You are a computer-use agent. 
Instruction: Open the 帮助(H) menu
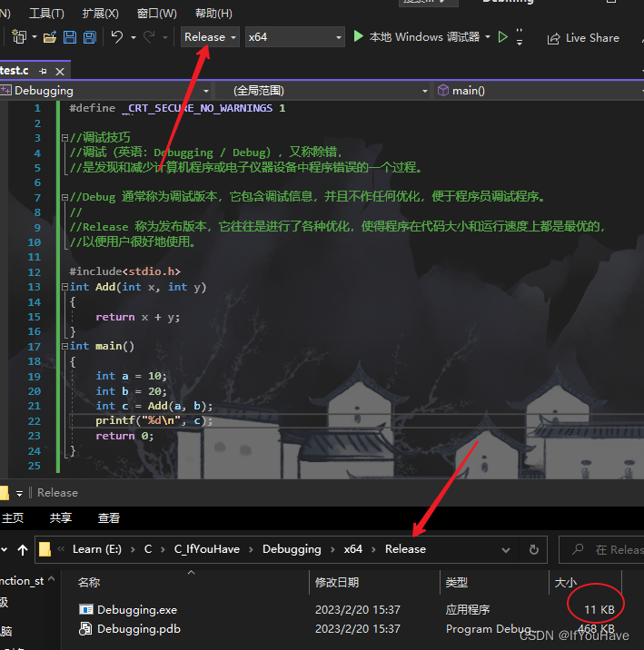[x=213, y=14]
